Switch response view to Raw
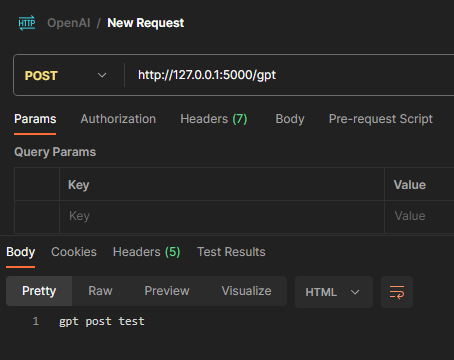Viewport: 454px width, 360px height. 100,291
